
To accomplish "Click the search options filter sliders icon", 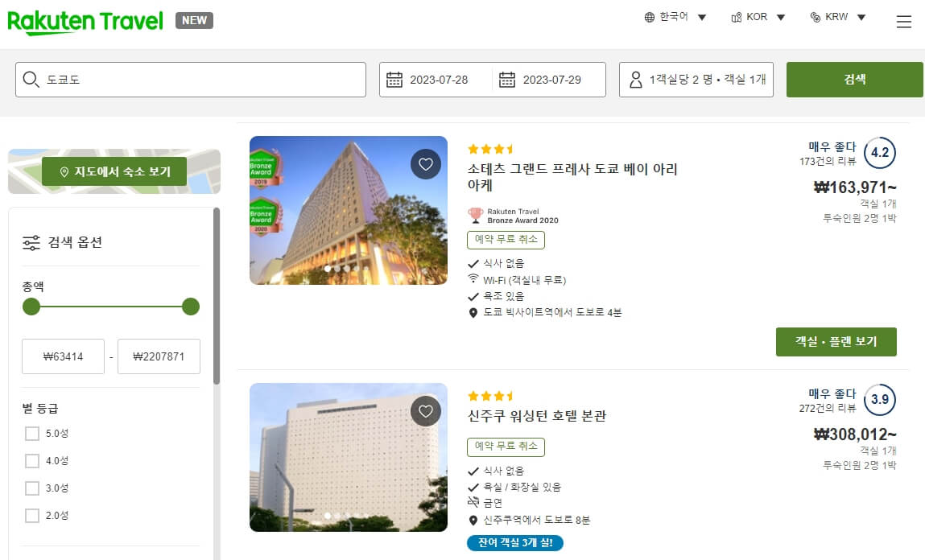I will coord(31,242).
